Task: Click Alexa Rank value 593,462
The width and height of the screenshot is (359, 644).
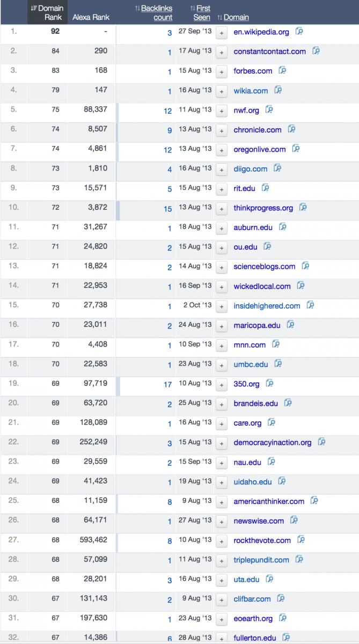Action: (94, 539)
